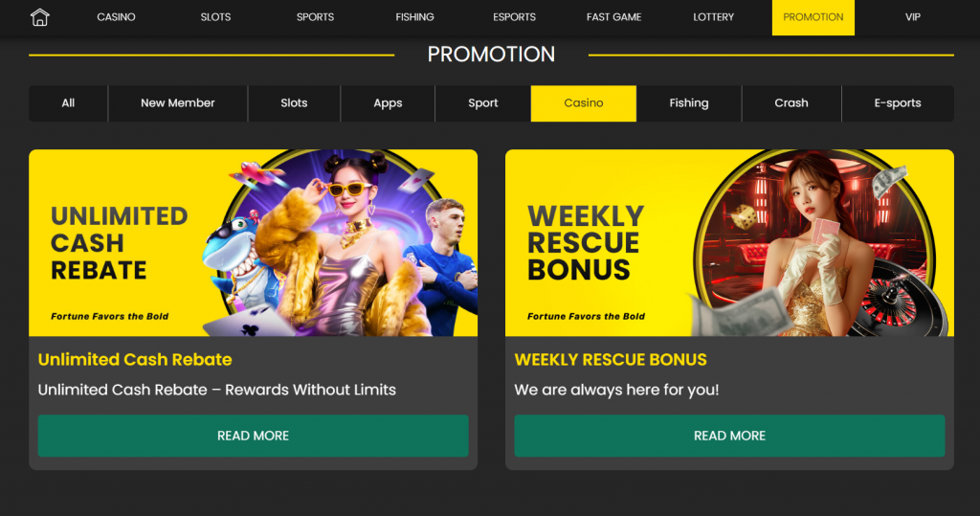Open the Lottery navigation item
Image resolution: width=980 pixels, height=516 pixels.
click(713, 17)
